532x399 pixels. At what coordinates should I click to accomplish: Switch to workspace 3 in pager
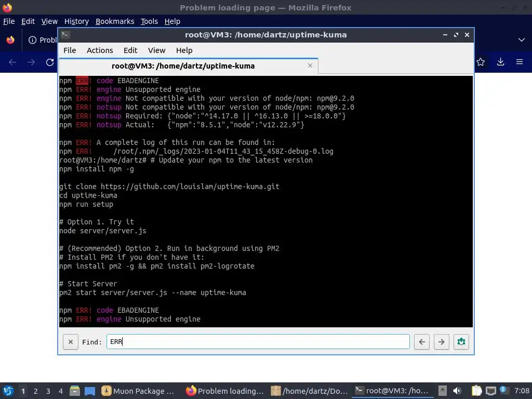[48, 391]
